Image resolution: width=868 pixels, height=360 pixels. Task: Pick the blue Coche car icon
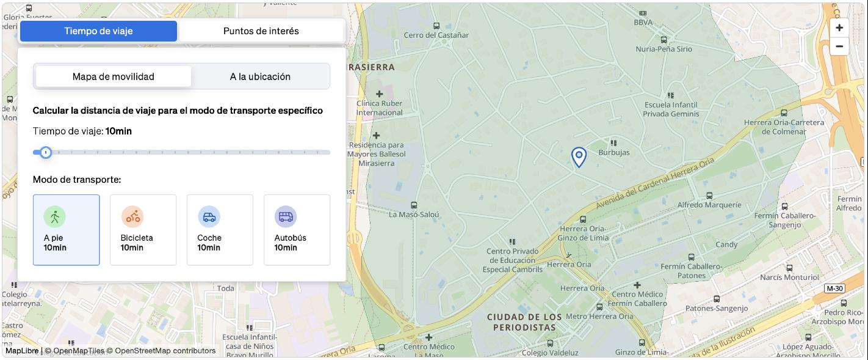pos(209,217)
